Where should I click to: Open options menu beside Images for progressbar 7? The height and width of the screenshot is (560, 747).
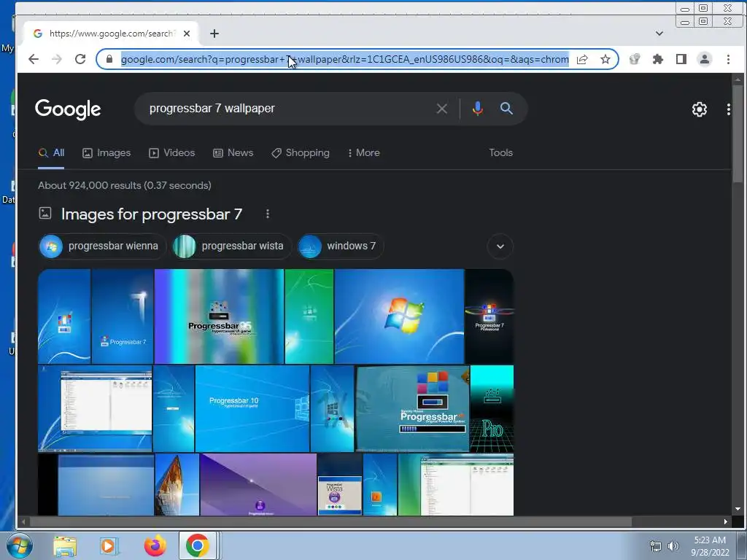[x=268, y=214]
